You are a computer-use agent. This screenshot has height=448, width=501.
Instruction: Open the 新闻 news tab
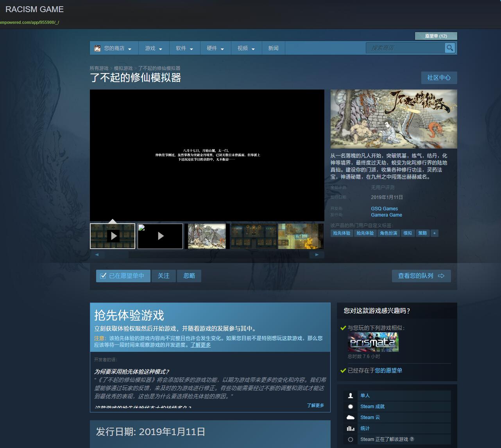click(x=274, y=48)
